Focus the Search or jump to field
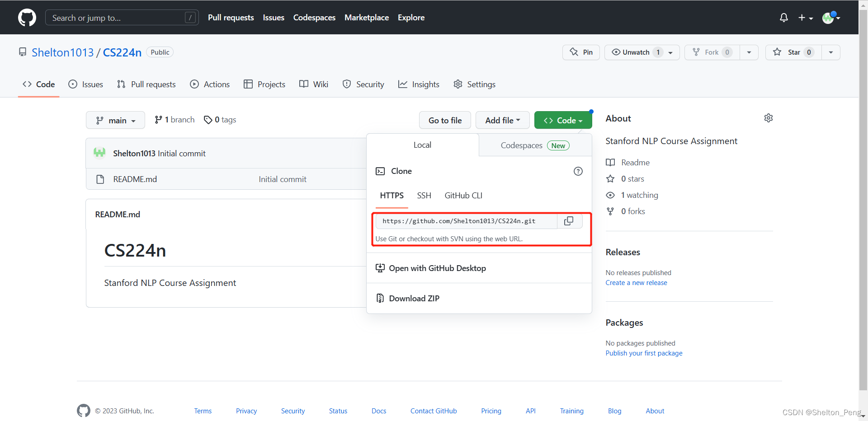 122,18
